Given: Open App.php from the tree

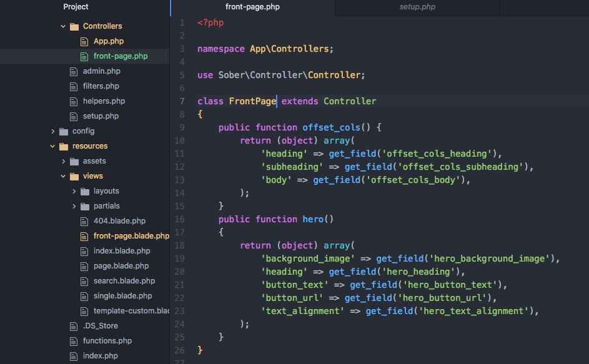Looking at the screenshot, I should (109, 41).
